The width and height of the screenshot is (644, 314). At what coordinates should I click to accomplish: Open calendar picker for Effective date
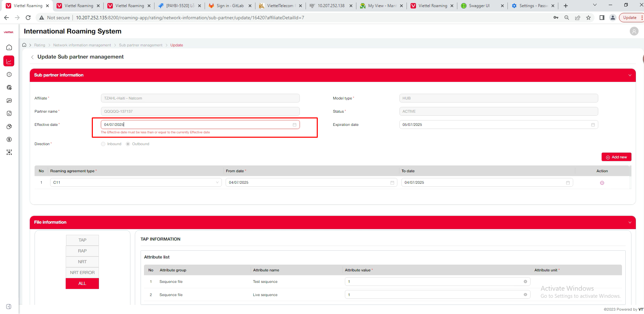[294, 125]
